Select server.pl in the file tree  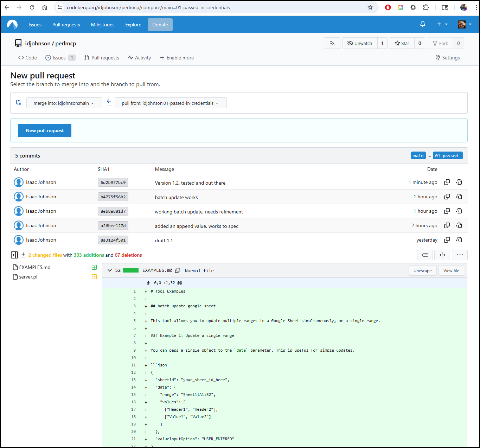(28, 277)
